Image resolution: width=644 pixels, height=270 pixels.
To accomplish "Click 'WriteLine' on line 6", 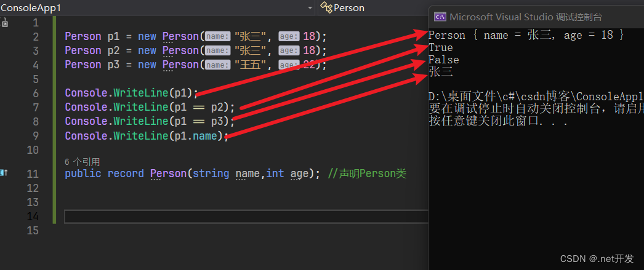I will point(141,93).
